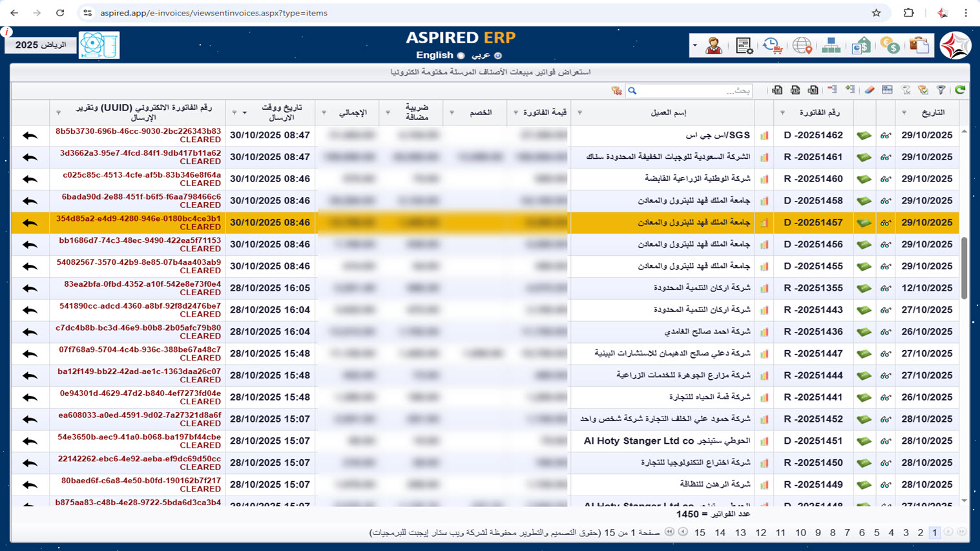Expand the dropdown arrow beside user icon
This screenshot has width=980, height=551.
click(x=695, y=46)
